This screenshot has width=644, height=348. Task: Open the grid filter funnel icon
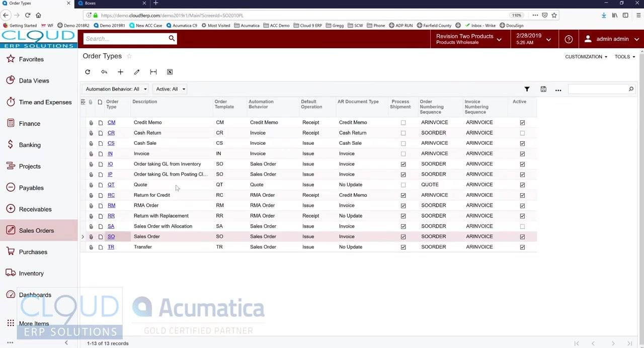(527, 89)
